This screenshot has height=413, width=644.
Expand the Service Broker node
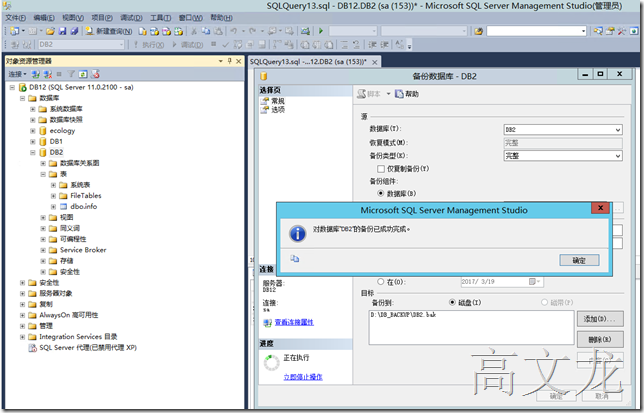43,250
